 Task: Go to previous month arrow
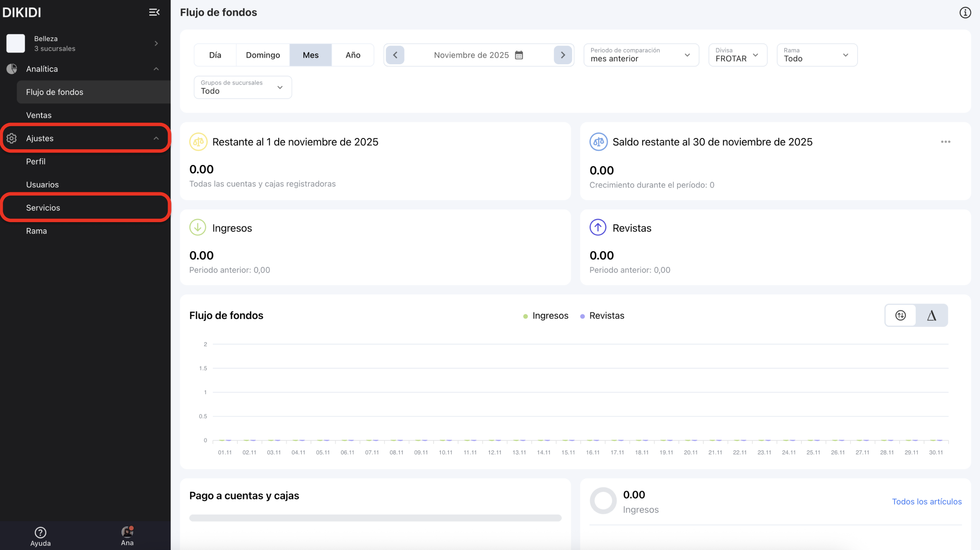395,55
